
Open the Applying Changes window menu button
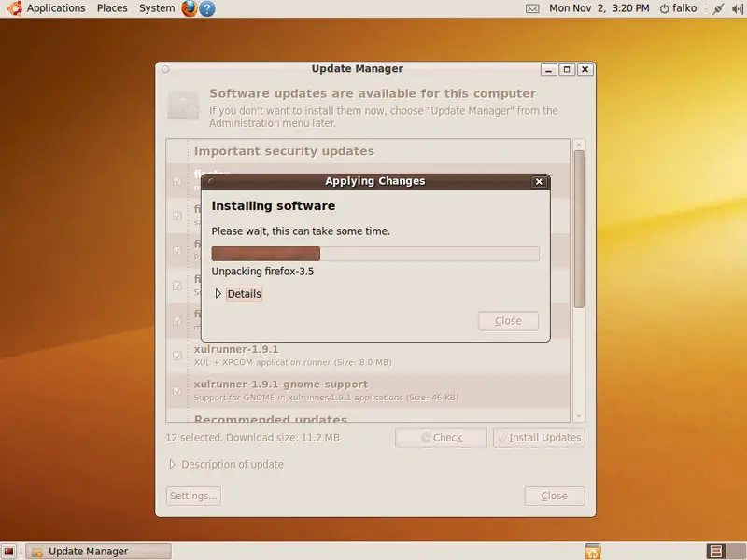point(210,181)
